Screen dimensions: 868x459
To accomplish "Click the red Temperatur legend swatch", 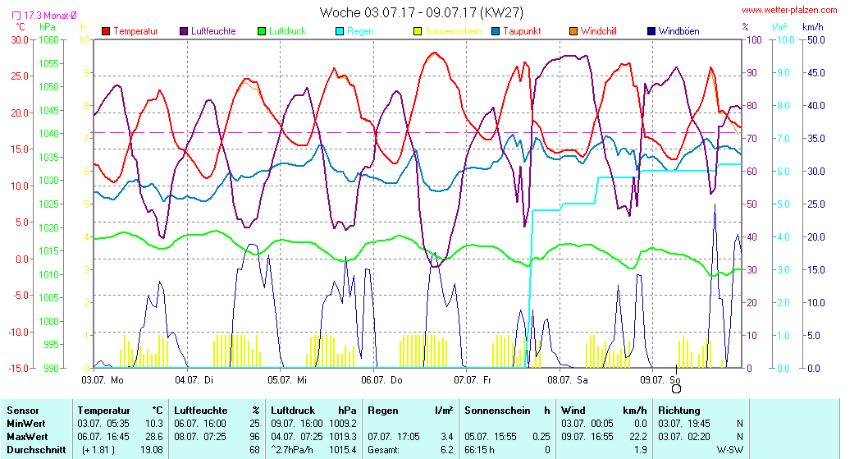I will (x=107, y=31).
